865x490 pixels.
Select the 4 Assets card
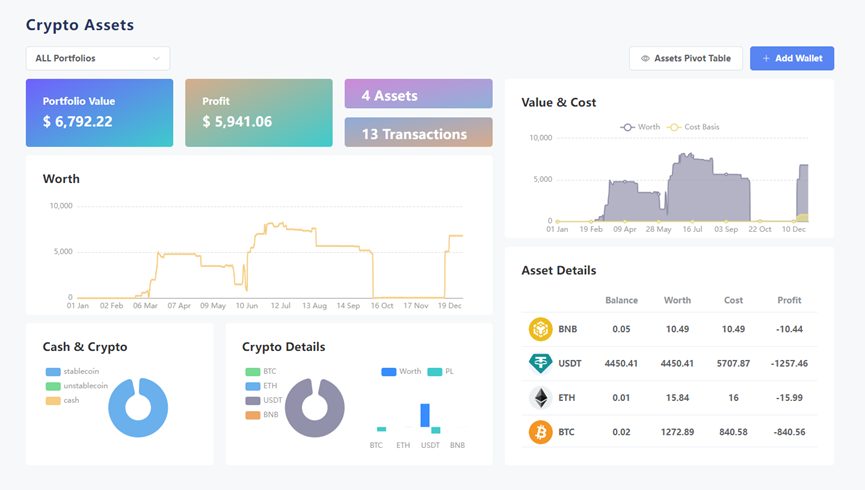pos(418,94)
